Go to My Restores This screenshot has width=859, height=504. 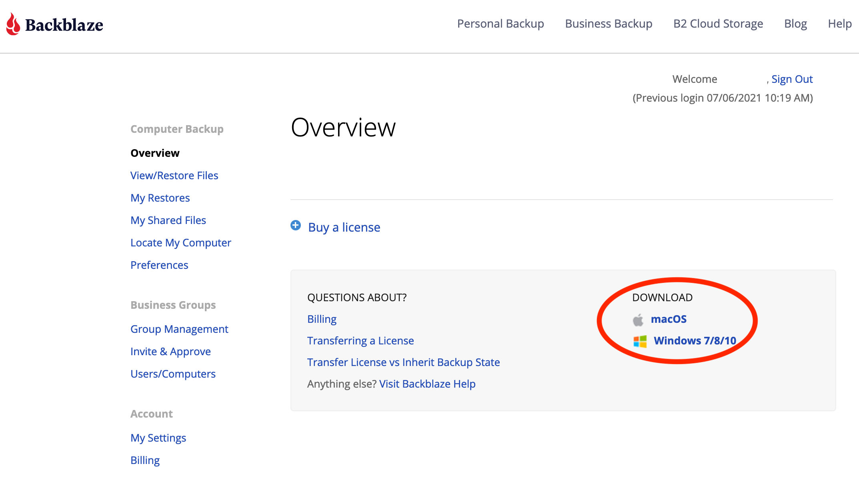coord(160,198)
